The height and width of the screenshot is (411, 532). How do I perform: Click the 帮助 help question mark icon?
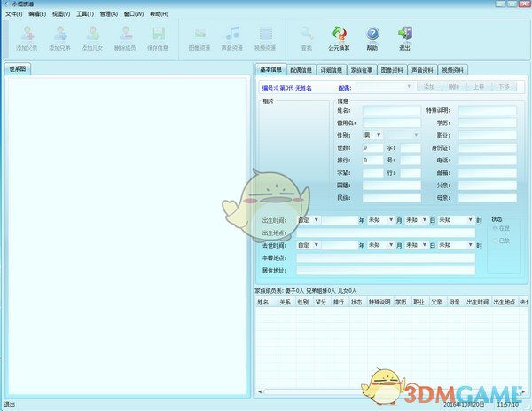tap(372, 34)
